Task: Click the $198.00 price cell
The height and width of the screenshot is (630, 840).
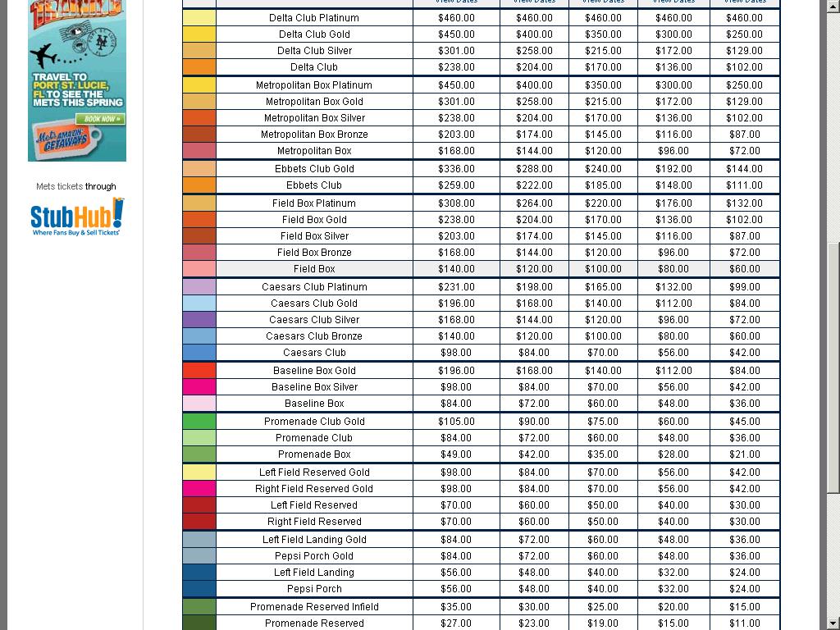Action: point(534,286)
